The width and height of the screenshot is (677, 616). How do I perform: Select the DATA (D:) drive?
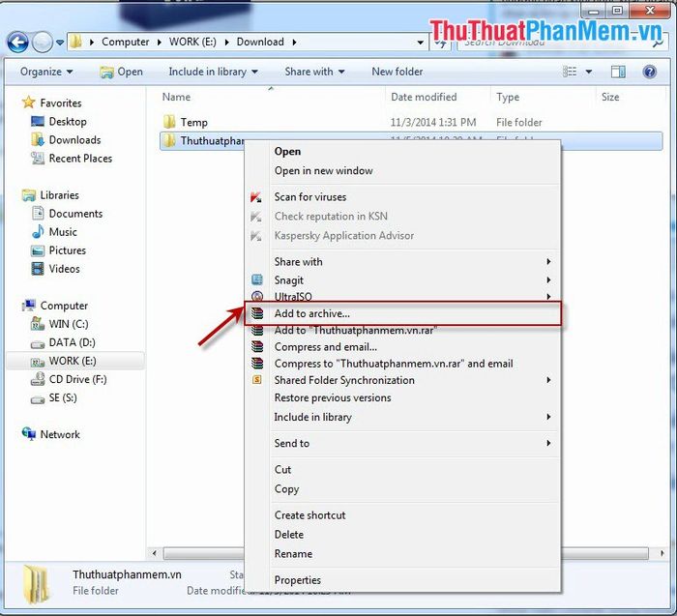point(72,342)
